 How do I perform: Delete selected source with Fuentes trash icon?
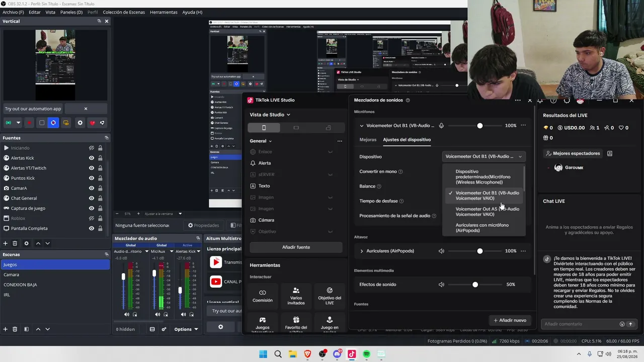[x=15, y=243]
